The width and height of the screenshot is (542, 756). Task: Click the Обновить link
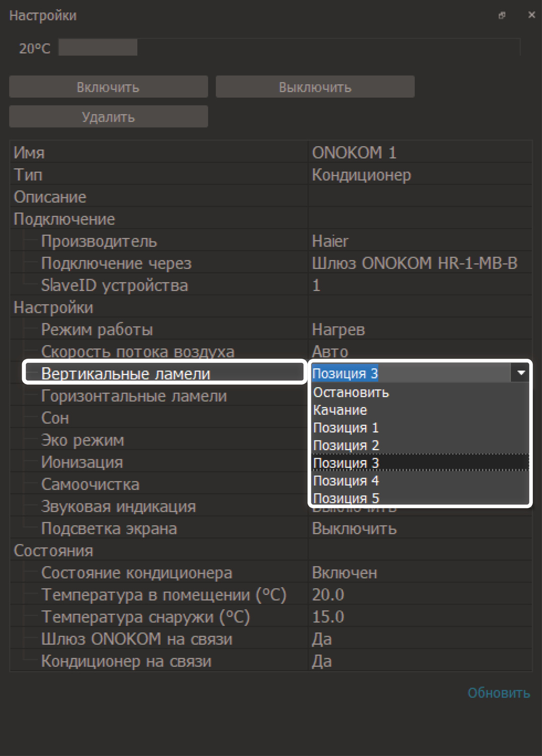pyautogui.click(x=498, y=693)
